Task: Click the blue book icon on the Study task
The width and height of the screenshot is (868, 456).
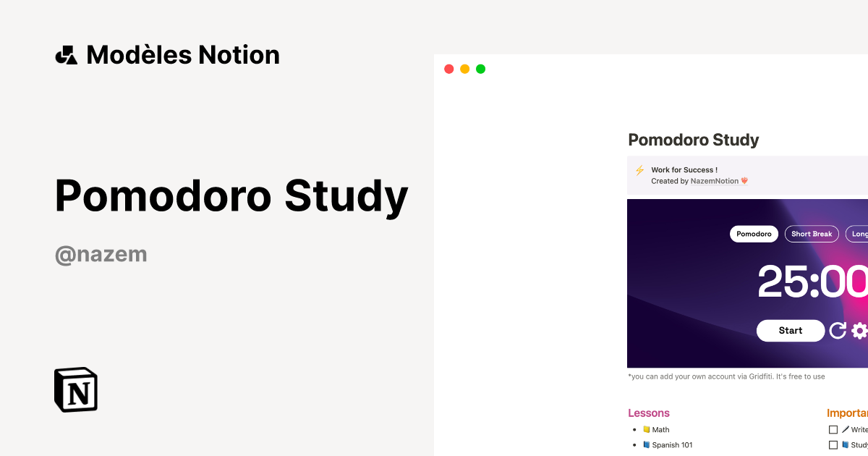Action: point(846,444)
